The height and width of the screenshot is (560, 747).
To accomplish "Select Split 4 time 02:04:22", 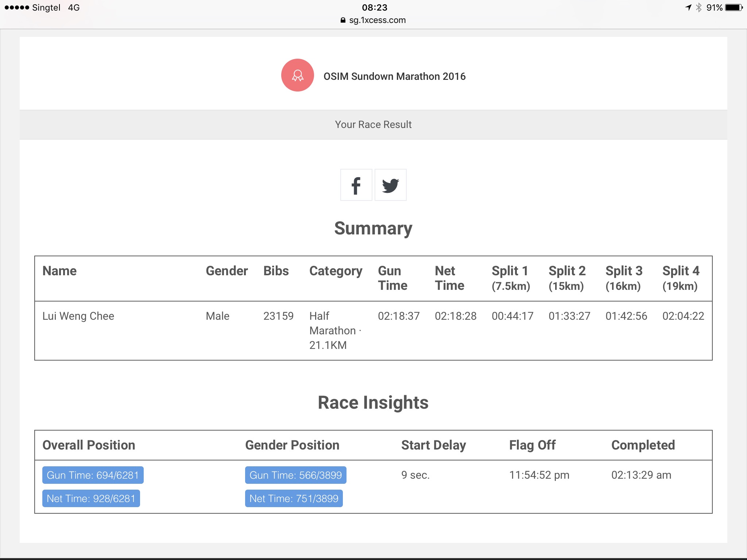I will click(x=683, y=316).
